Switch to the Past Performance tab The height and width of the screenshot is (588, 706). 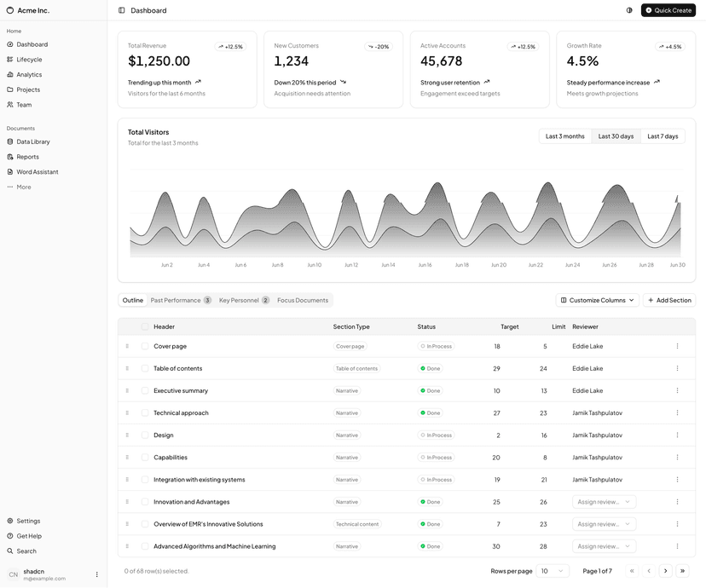point(173,300)
